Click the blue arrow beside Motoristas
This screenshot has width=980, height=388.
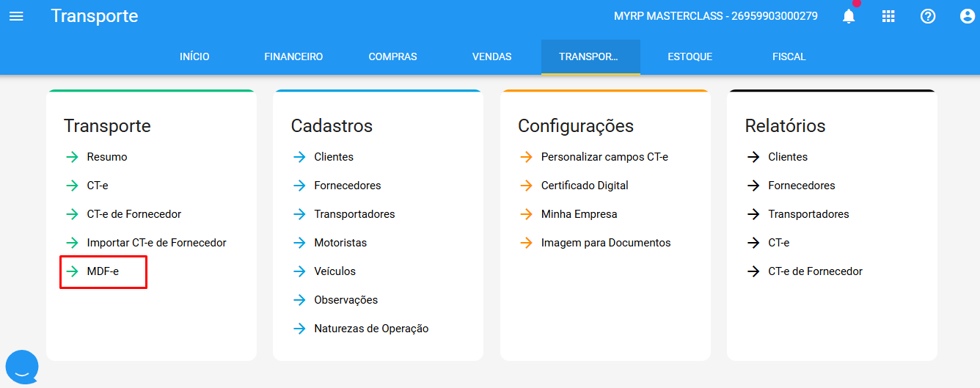(299, 243)
